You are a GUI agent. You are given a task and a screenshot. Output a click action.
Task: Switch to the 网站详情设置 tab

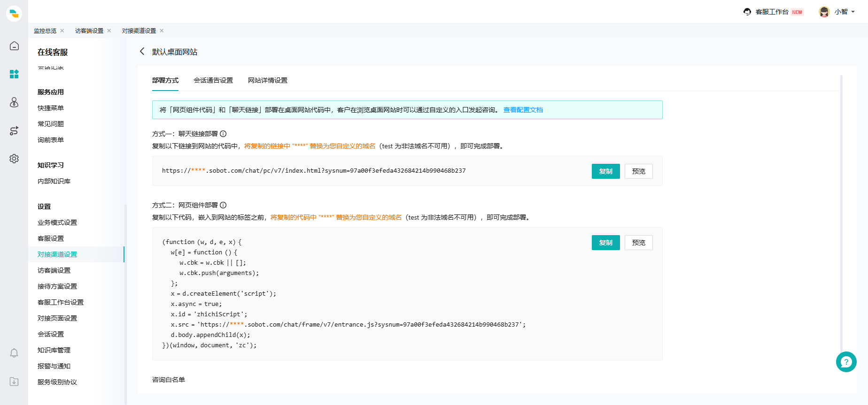[x=268, y=80]
